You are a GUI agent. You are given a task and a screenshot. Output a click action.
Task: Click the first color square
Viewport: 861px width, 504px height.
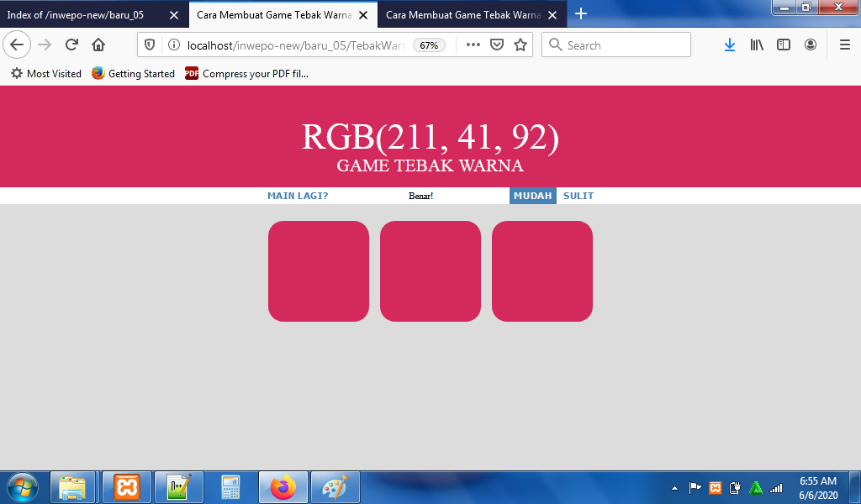(319, 271)
